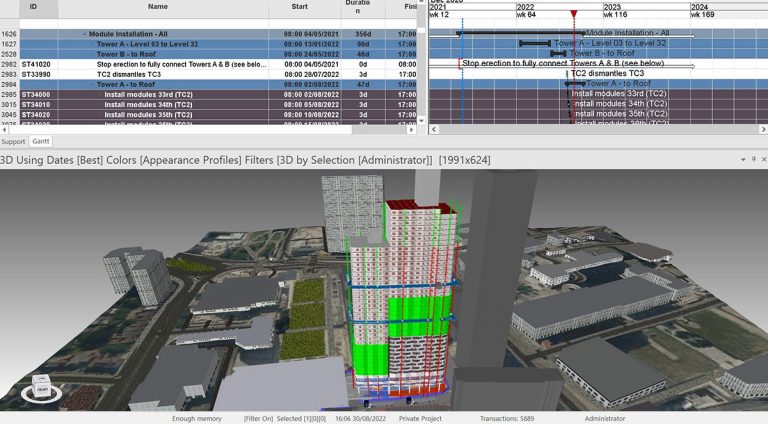Close the 3D view panel
768x424 pixels.
click(x=764, y=160)
